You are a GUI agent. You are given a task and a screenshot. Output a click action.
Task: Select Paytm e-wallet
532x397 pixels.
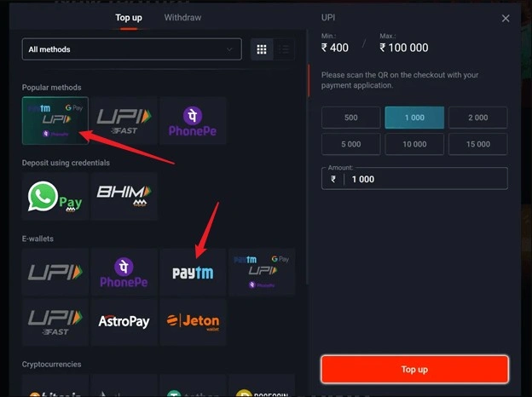(x=193, y=273)
